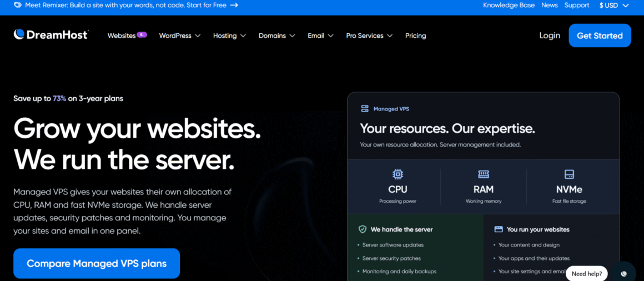644x281 pixels.
Task: Click the Your site settings and email item
Action: (x=532, y=272)
